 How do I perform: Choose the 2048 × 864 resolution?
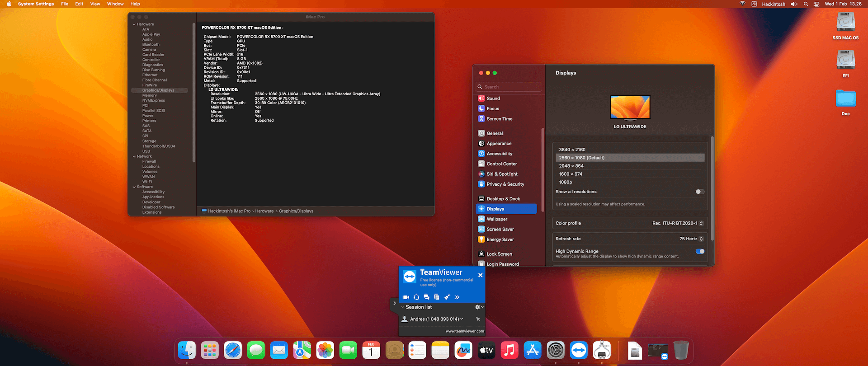(630, 166)
